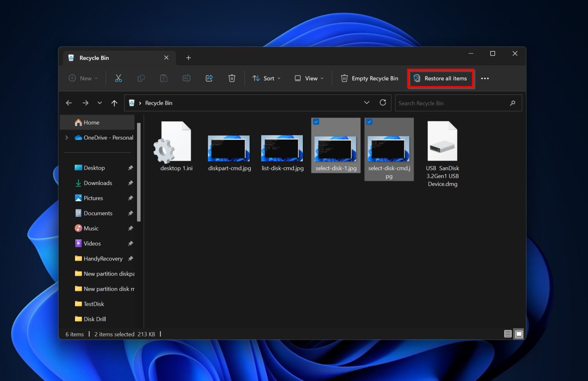Select the Rename icon in the toolbar
Screen dimensions: 588x381
tap(186, 78)
